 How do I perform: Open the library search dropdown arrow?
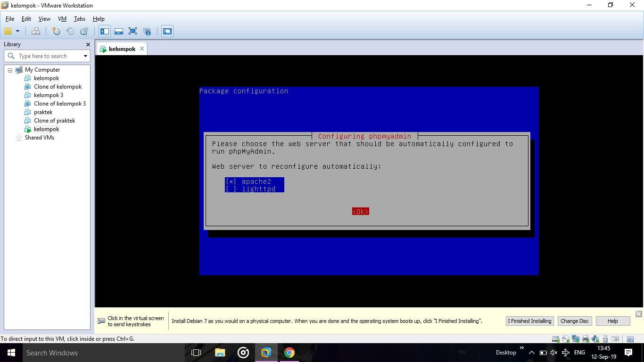[x=85, y=56]
